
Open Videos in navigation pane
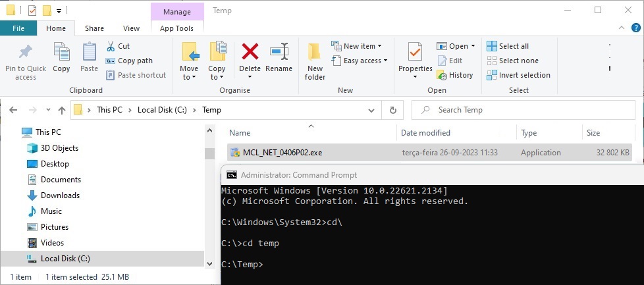pos(45,243)
